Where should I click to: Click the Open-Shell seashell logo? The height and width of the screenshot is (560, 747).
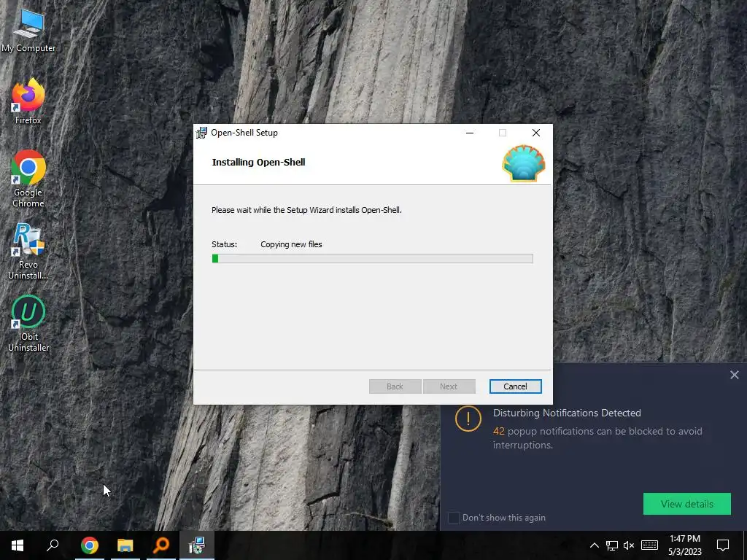tap(523, 163)
